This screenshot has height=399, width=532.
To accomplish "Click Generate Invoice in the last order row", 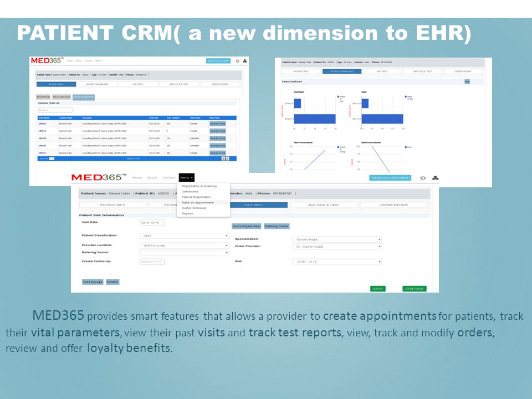I will (x=218, y=153).
